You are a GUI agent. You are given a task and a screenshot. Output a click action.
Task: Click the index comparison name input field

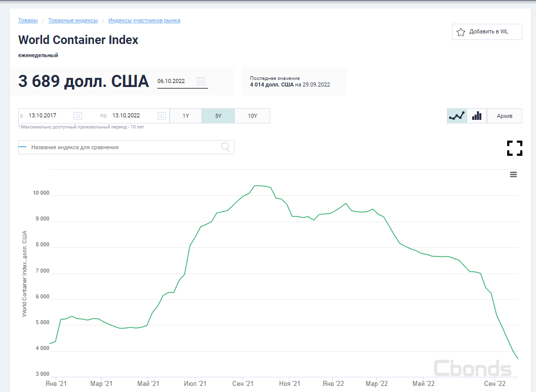121,147
